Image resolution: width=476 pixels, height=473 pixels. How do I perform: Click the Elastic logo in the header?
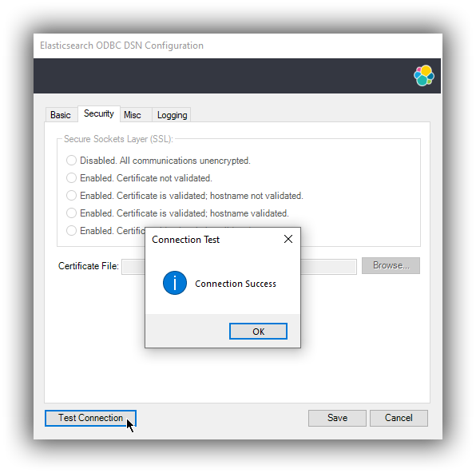[424, 76]
